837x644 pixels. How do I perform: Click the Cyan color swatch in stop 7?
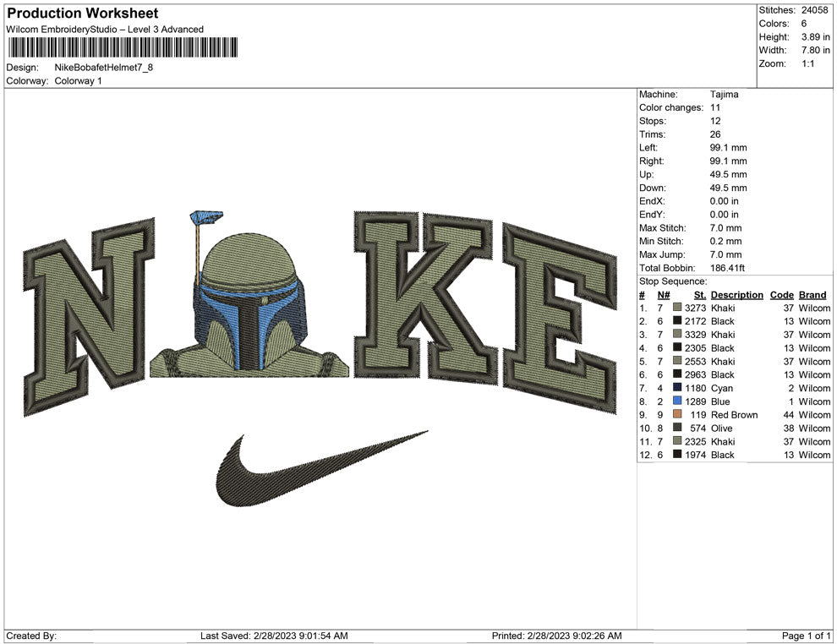pos(677,387)
